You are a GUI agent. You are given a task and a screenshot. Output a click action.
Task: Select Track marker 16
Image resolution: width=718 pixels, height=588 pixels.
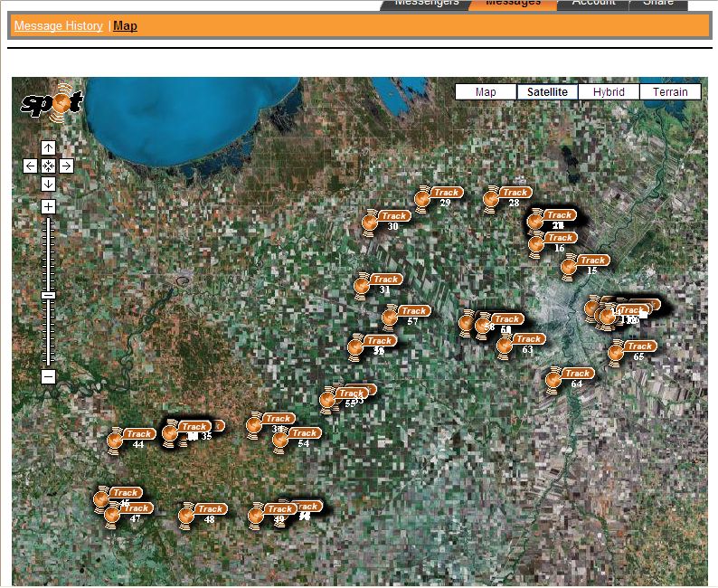[553, 244]
